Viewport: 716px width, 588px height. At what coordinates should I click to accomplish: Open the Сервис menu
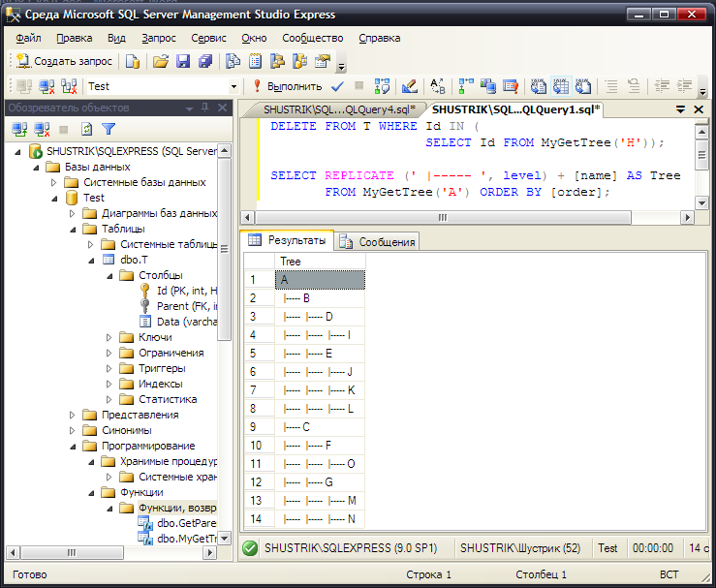coord(208,39)
